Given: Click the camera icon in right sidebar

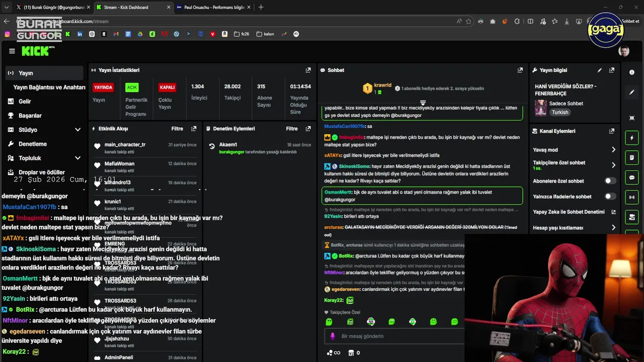Looking at the screenshot, I should [632, 217].
